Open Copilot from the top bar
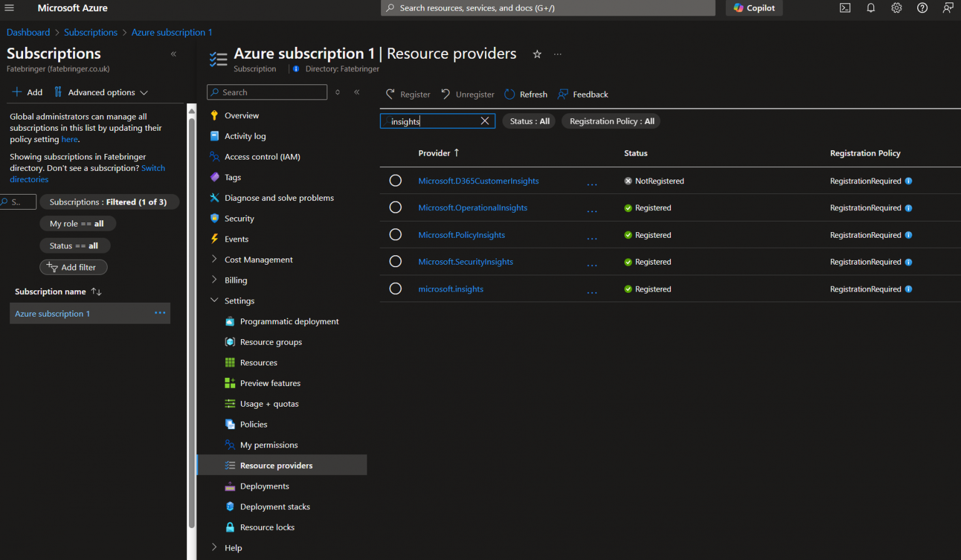961x560 pixels. coord(754,8)
